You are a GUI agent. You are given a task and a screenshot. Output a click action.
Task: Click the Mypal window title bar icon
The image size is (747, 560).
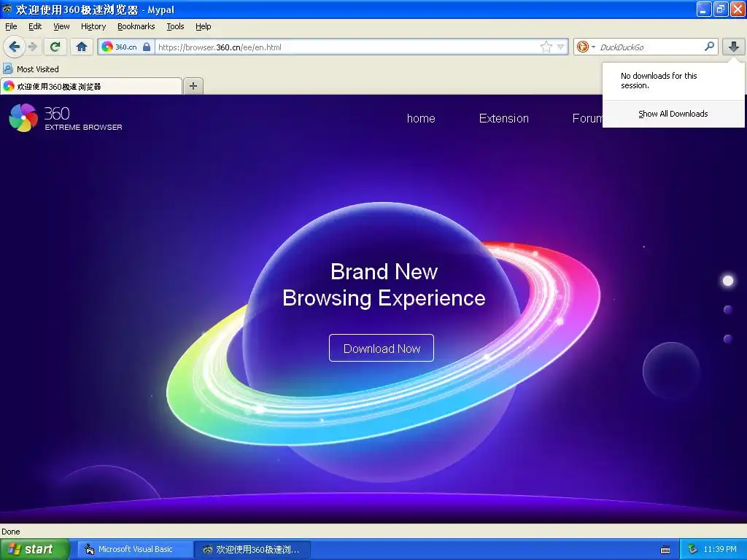tap(7, 9)
